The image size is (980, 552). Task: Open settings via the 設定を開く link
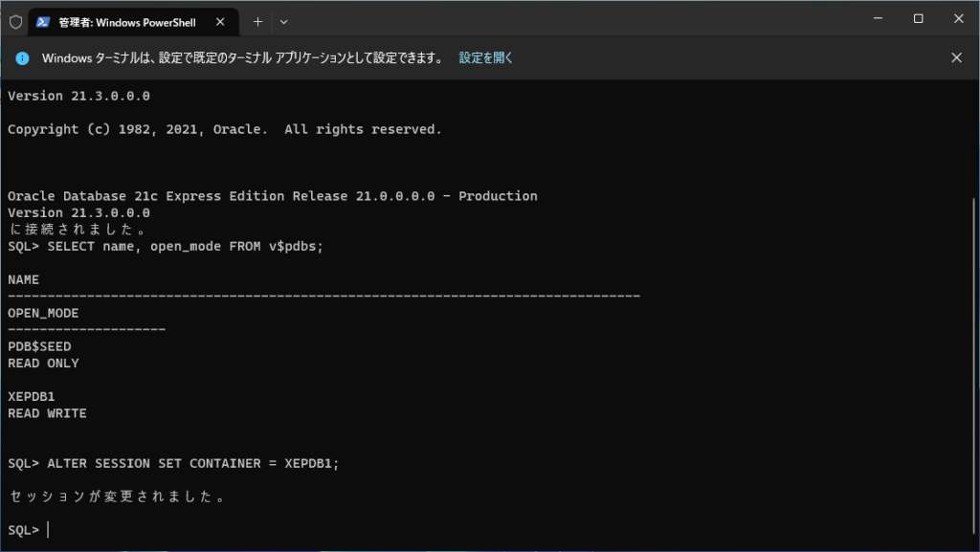pos(486,57)
